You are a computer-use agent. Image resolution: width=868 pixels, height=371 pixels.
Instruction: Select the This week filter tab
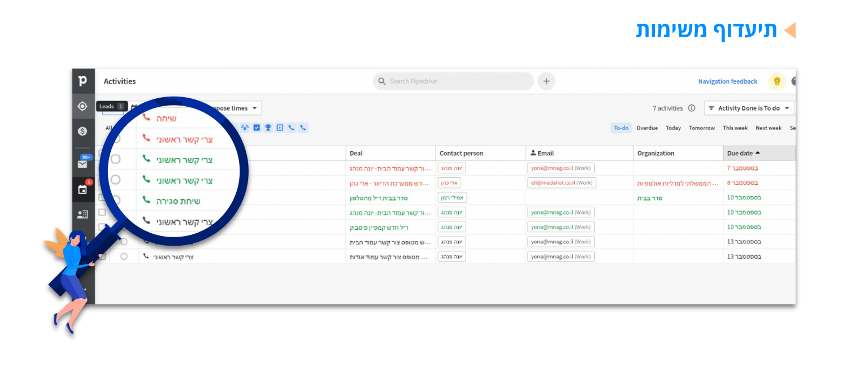735,128
